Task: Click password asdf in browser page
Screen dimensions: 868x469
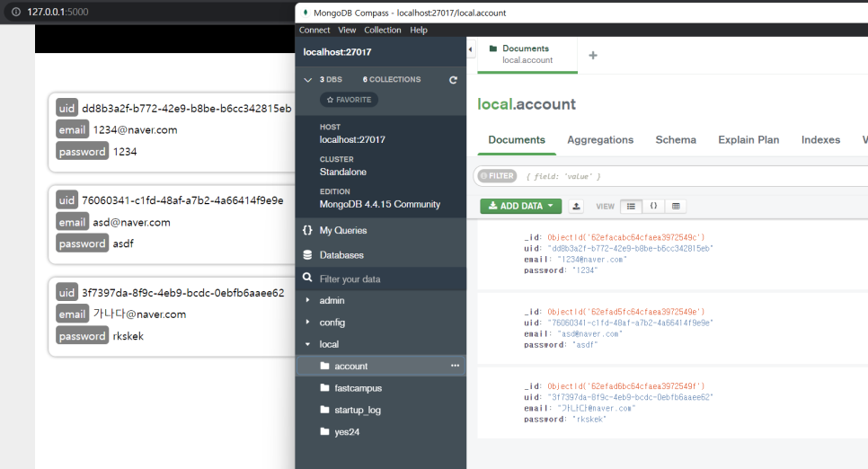Action: tap(123, 243)
